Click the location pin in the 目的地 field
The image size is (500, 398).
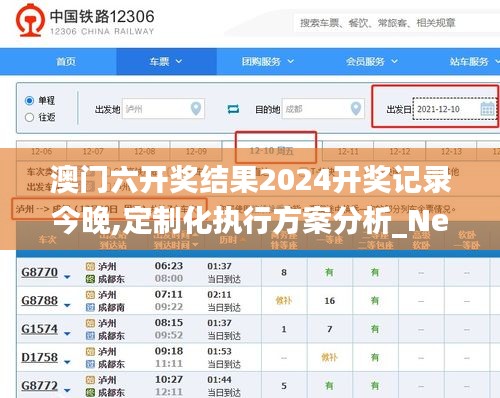pos(356,109)
